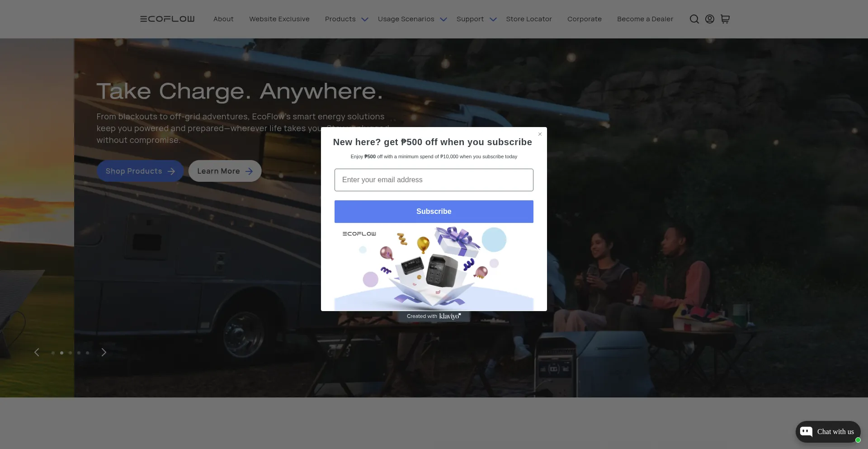Image resolution: width=868 pixels, height=449 pixels.
Task: Select the third carousel dot
Action: tap(70, 353)
